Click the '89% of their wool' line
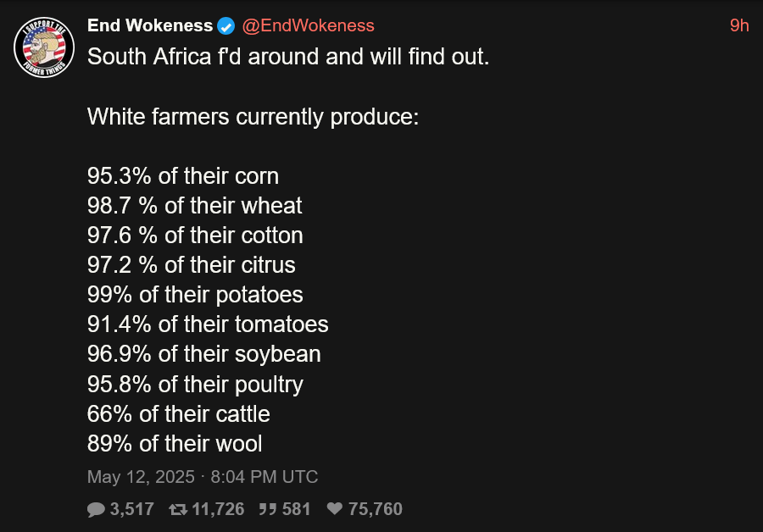 click(x=175, y=444)
